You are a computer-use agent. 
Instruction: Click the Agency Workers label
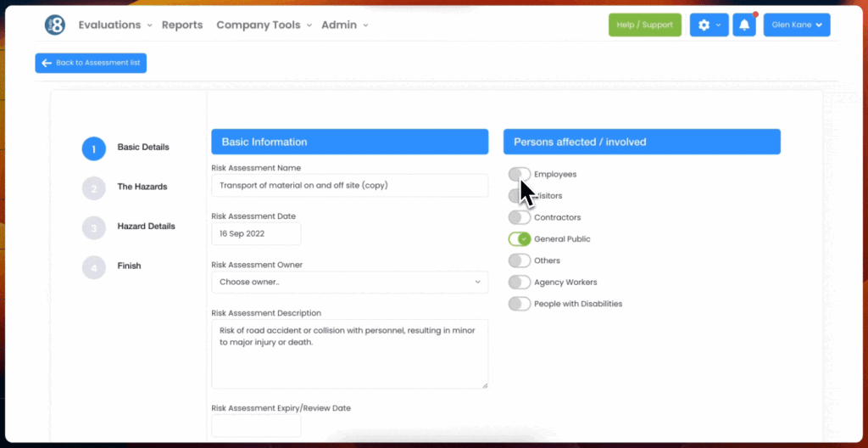pos(565,283)
